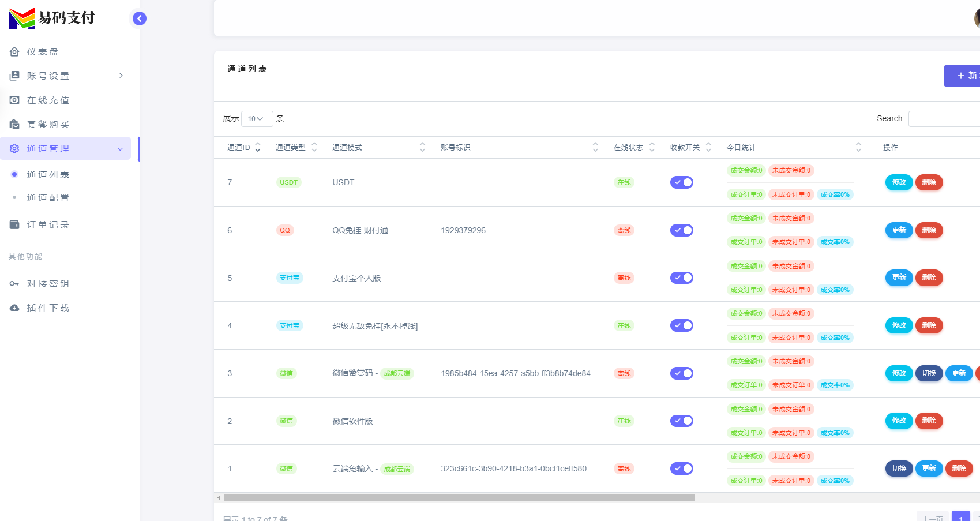Click the dashboard home icon
980x521 pixels.
coord(14,52)
